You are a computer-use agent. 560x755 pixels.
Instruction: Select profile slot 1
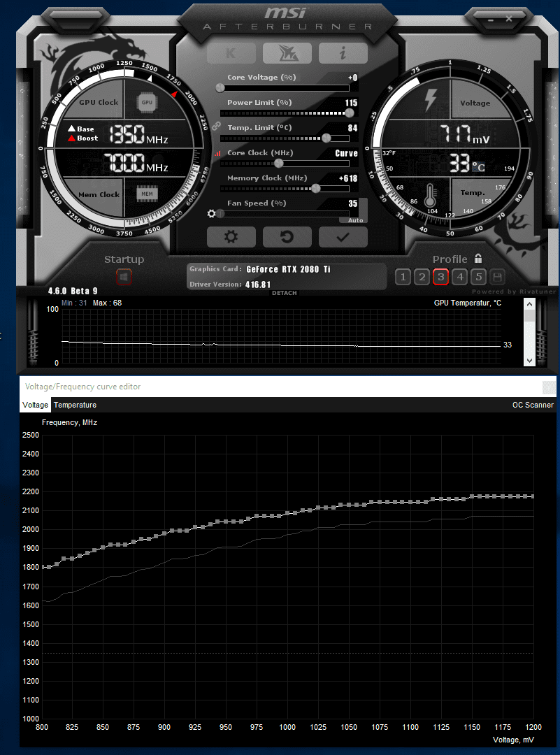click(x=403, y=277)
